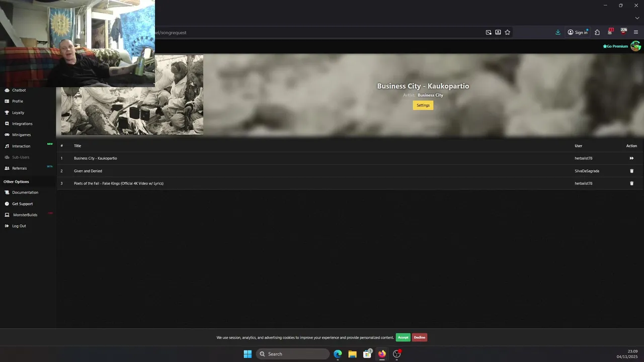Open the clock and date in taskbar
The height and width of the screenshot is (362, 644).
tap(627, 354)
